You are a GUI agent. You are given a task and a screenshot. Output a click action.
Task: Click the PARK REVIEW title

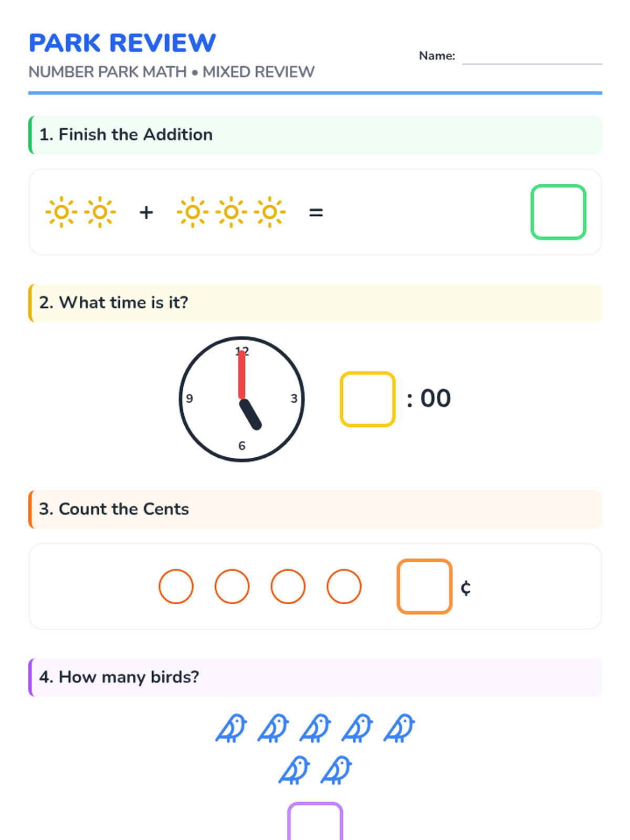click(122, 43)
